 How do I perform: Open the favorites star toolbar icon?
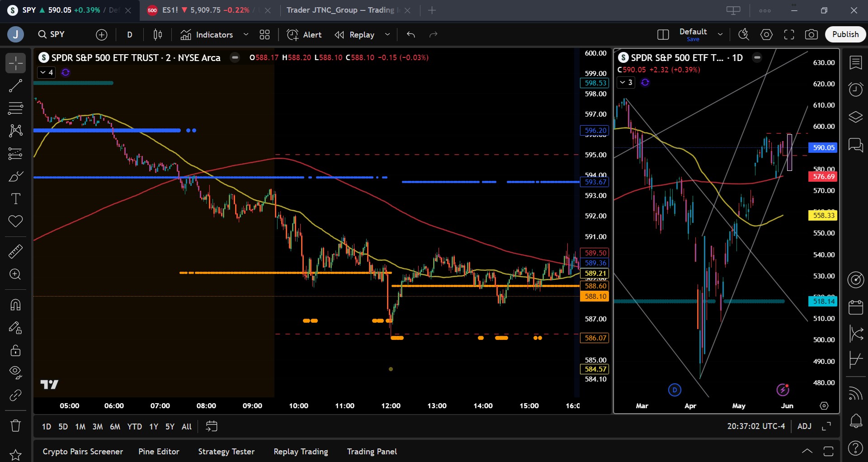coord(15,454)
